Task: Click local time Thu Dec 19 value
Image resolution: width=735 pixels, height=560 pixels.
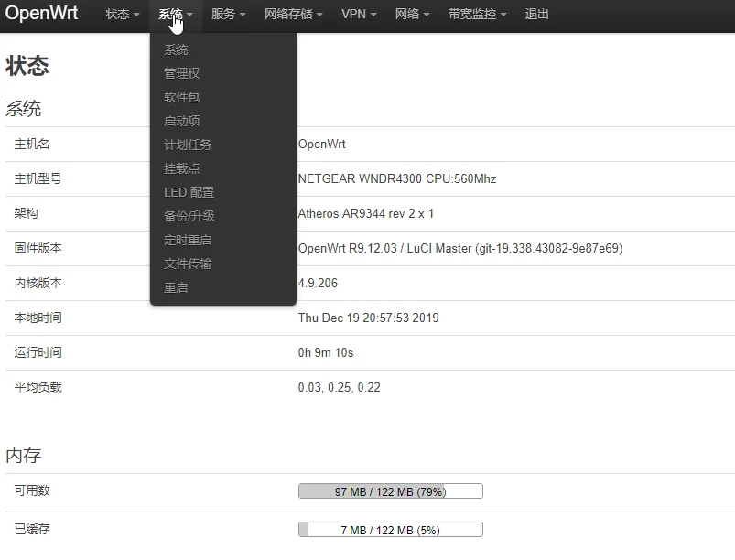Action: pyautogui.click(x=369, y=318)
